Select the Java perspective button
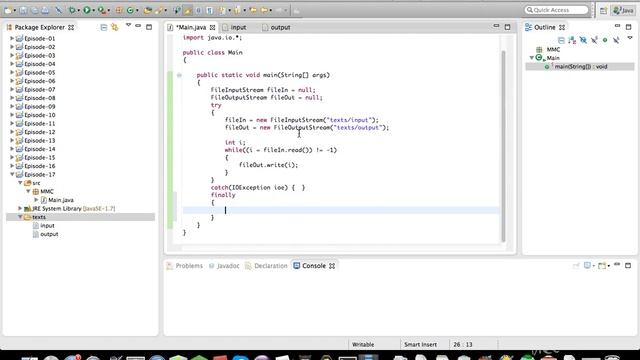 pyautogui.click(x=623, y=11)
